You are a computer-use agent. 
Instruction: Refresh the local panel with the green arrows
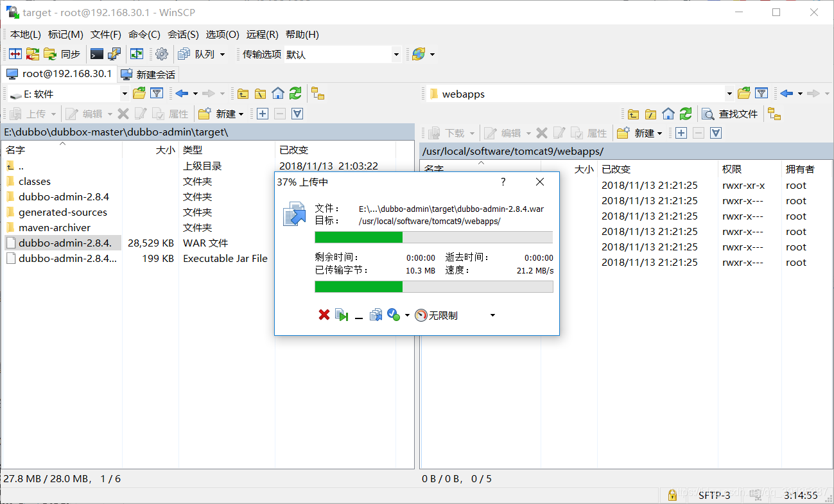(295, 94)
